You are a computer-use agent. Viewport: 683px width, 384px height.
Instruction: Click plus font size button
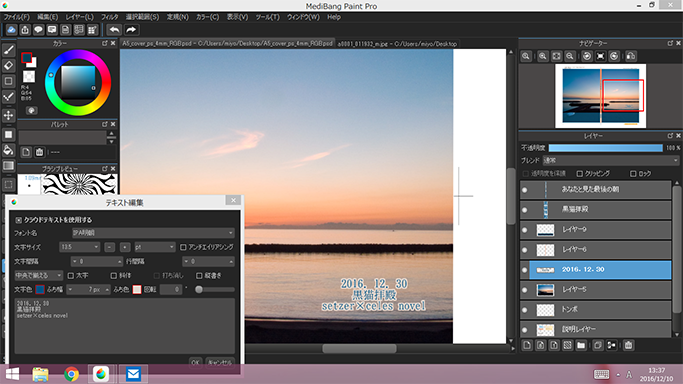pos(125,247)
